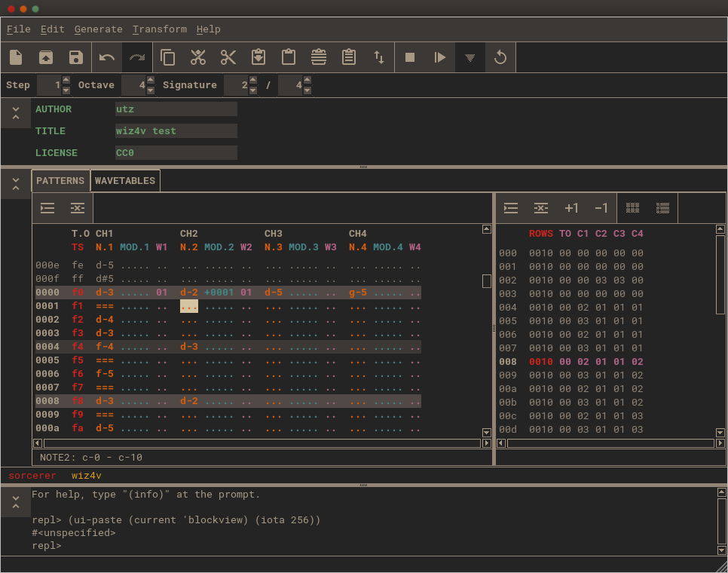Toggle the follow-playback triangle button

[470, 57]
